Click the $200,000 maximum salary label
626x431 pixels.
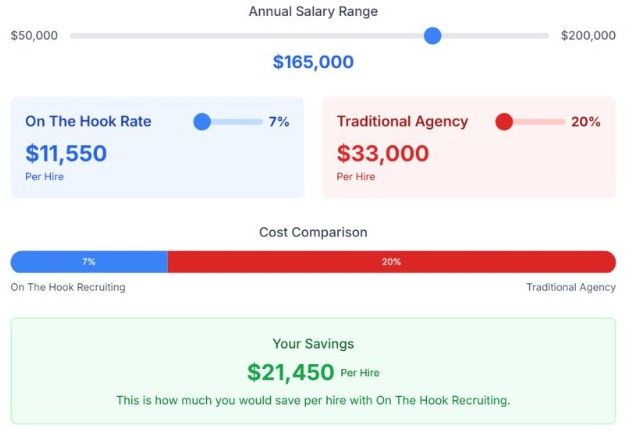tap(588, 36)
